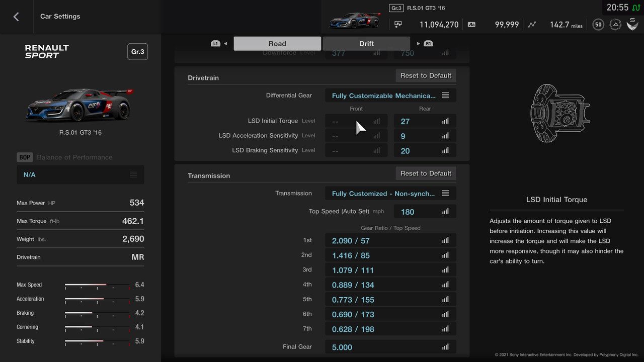Click the sportsmanship rating S badge
This screenshot has height=362, width=644.
pos(632,24)
